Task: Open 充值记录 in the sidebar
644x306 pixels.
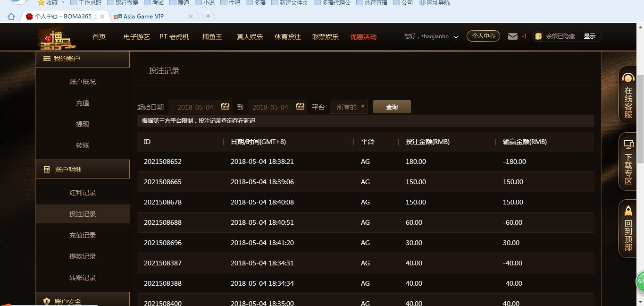Action: (x=83, y=235)
